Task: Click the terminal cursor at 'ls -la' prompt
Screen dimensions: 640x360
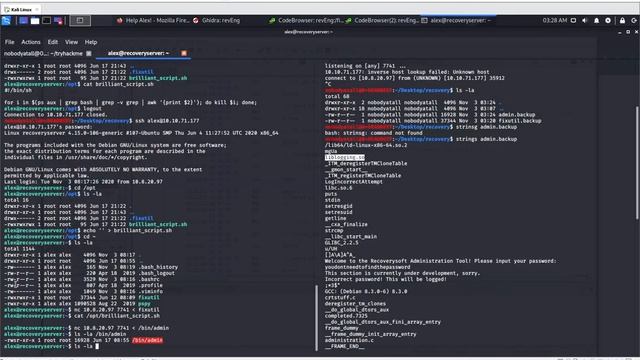Action: click(97, 346)
